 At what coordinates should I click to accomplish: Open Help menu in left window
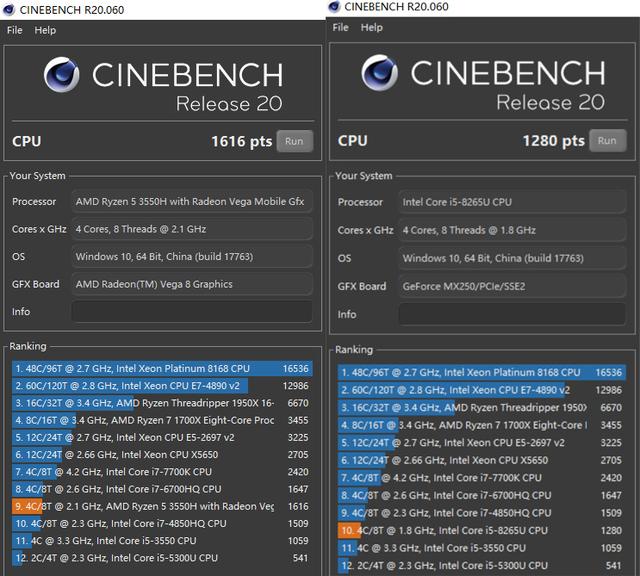[x=45, y=30]
